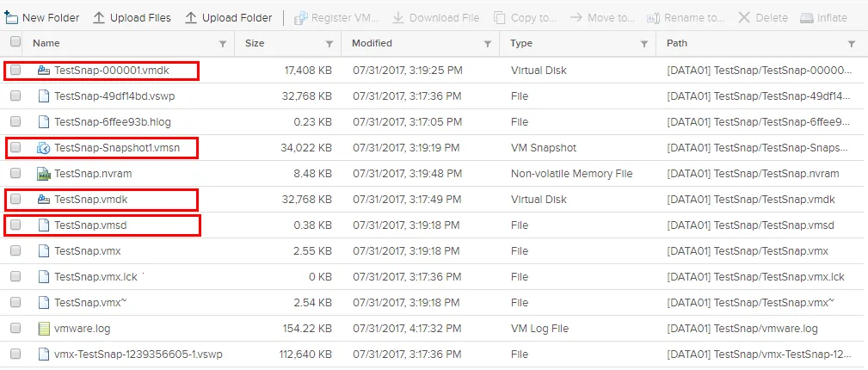Toggle the select-all checkbox in header
Viewport: 868px width, 370px height.
[x=15, y=42]
